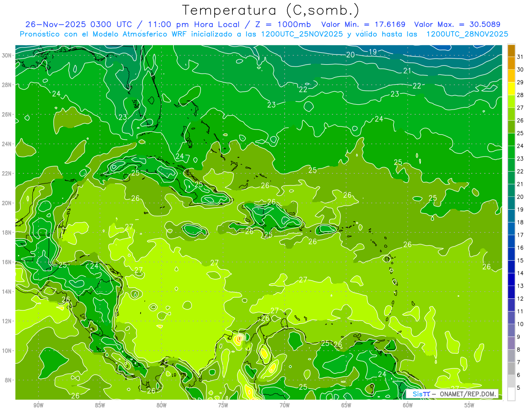Click the color scale label 28
This screenshot has height=411, width=532.
point(520,95)
